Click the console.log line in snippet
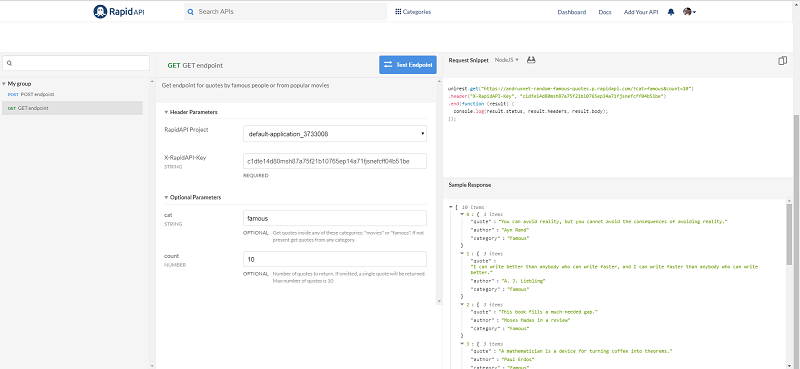The image size is (800, 369). (x=531, y=111)
